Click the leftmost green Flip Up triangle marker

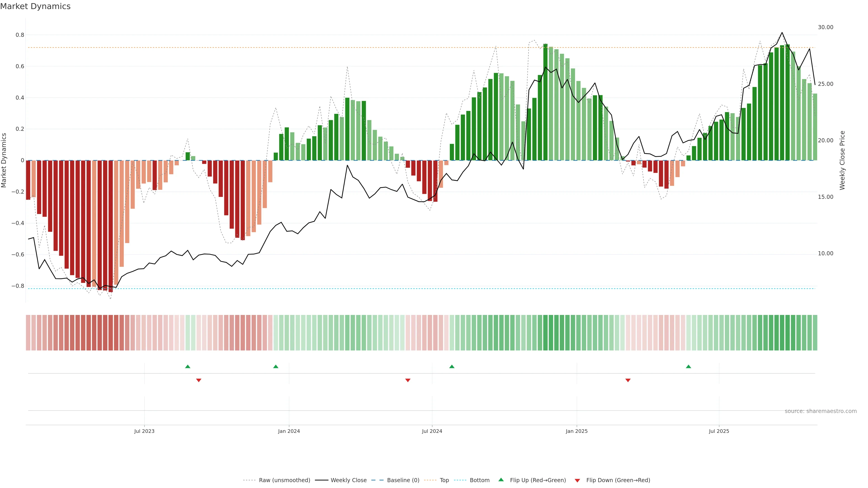coord(188,366)
